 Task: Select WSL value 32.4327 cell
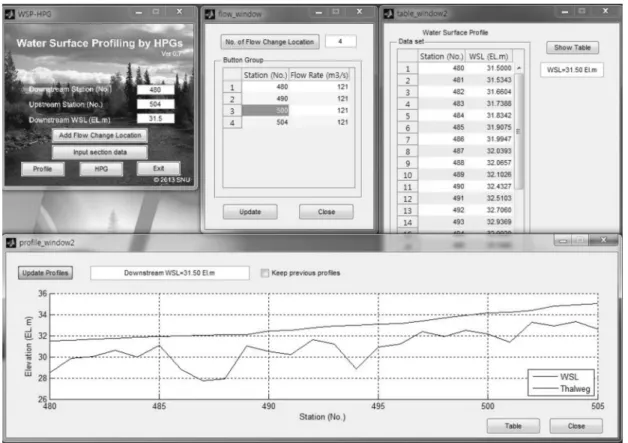489,186
